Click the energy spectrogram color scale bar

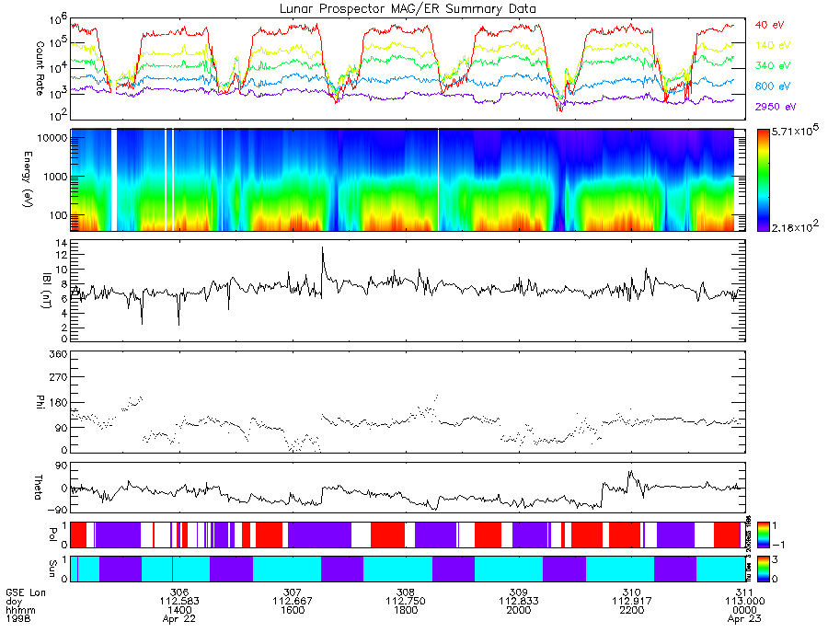click(x=763, y=179)
